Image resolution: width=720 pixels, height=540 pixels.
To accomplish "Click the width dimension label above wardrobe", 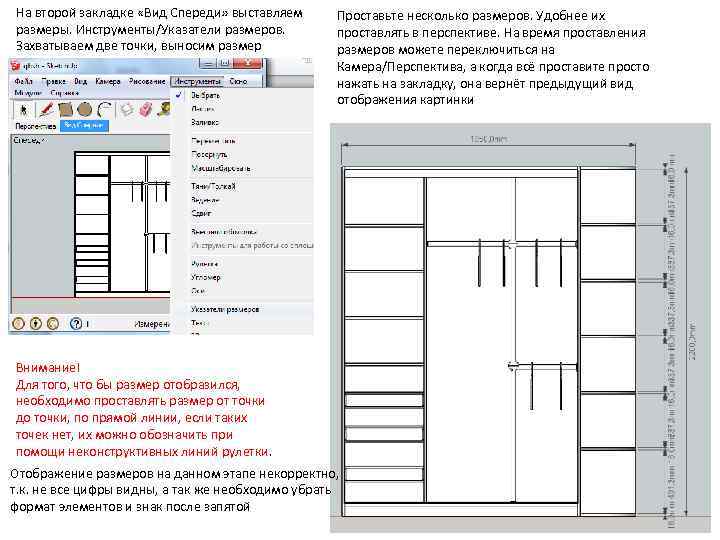I will pyautogui.click(x=489, y=139).
